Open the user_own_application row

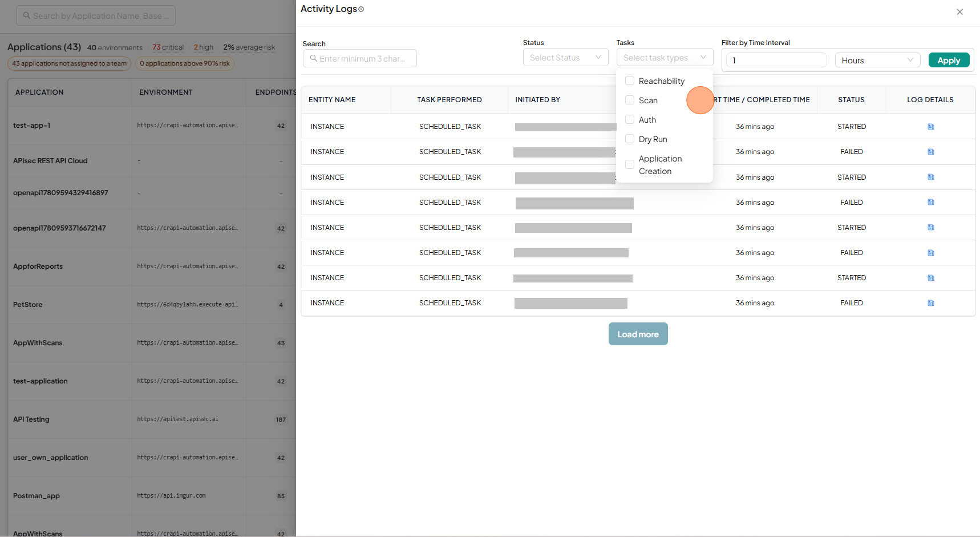(x=50, y=458)
